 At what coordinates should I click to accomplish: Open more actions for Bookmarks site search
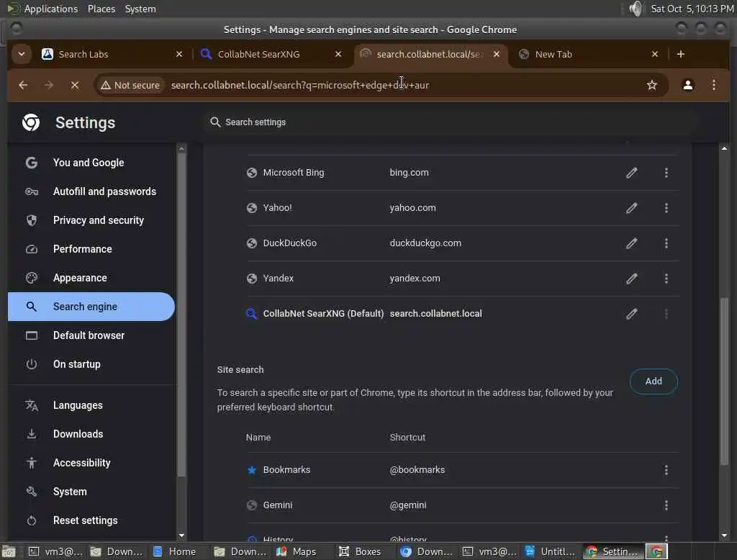coord(666,470)
